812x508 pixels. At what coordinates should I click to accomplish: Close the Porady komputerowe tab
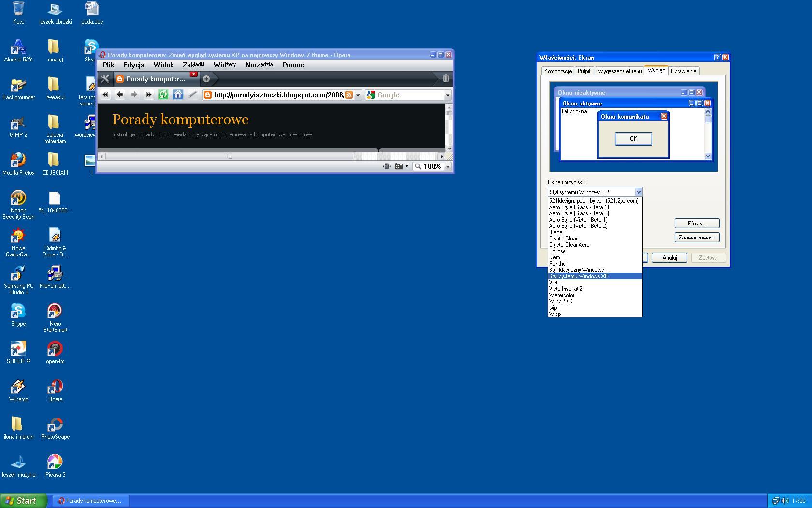pos(193,74)
